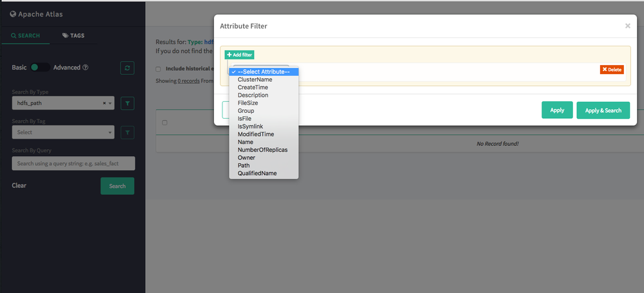This screenshot has width=644, height=293.
Task: Select the --Select Attribute-- placeholder option
Action: (264, 72)
